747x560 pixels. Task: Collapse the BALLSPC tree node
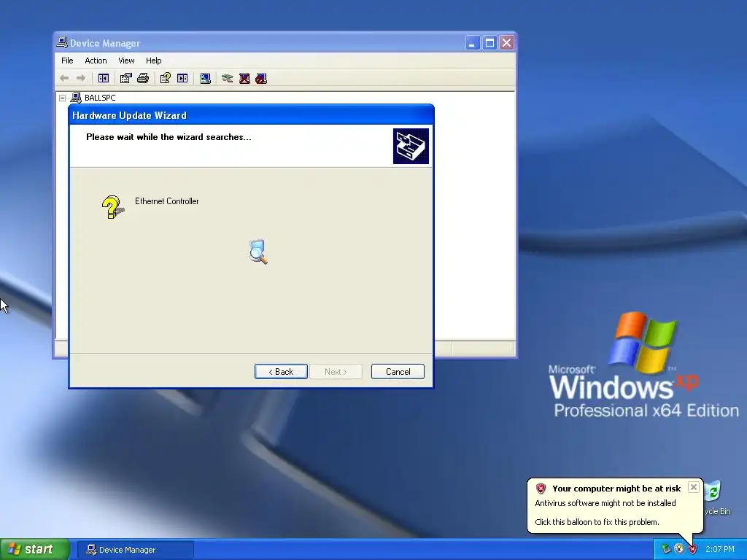pyautogui.click(x=63, y=98)
